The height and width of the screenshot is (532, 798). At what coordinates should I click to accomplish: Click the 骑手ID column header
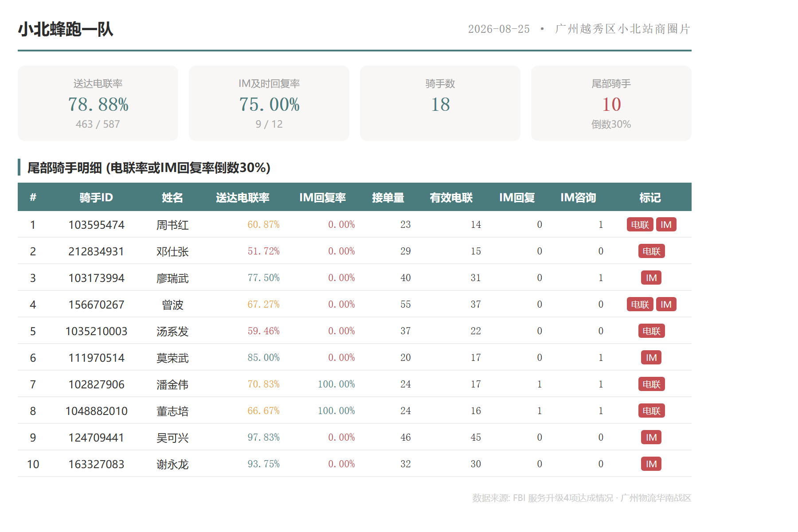[96, 197]
